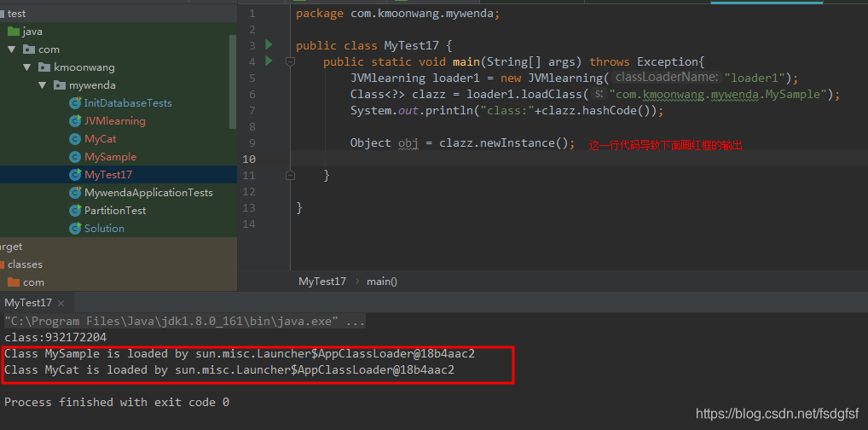868x430 pixels.
Task: Click the classes folder icon under target
Action: coord(1,264)
